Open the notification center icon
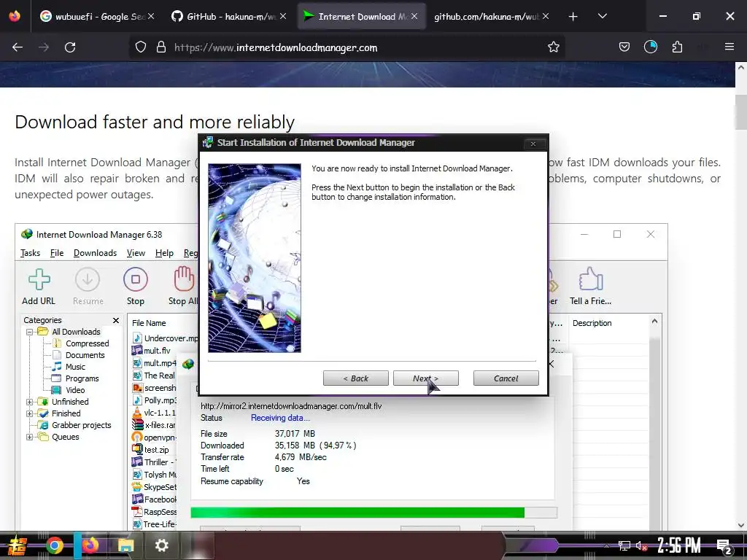This screenshot has width=747, height=560. [724, 546]
